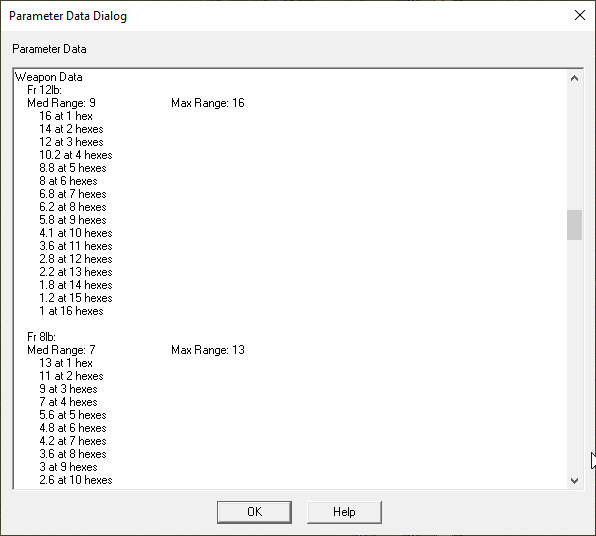Open Help for parameter data
596x536 pixels.
(344, 512)
